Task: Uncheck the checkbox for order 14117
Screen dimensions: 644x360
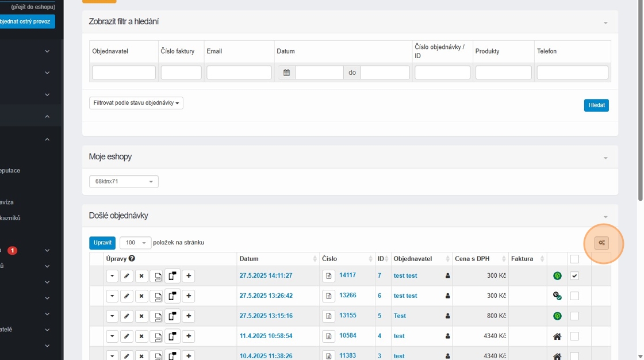Action: pos(574,276)
